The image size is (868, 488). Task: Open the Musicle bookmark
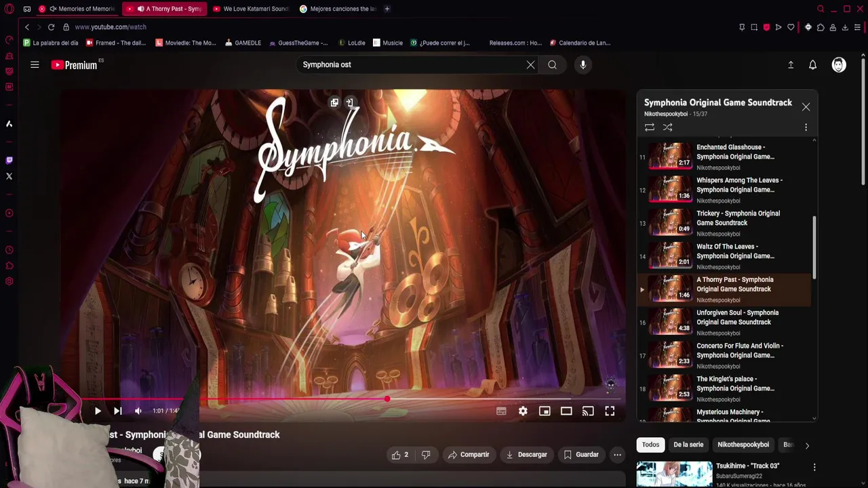coord(388,43)
